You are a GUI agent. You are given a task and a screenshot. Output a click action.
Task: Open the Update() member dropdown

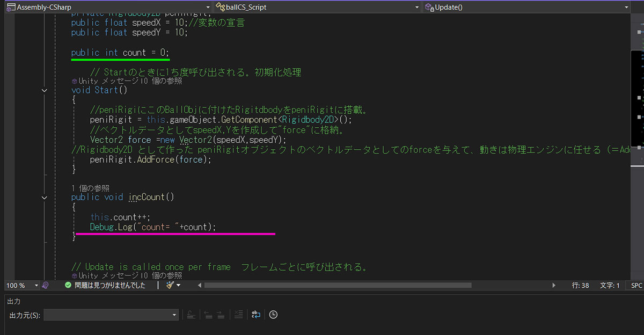pyautogui.click(x=526, y=7)
